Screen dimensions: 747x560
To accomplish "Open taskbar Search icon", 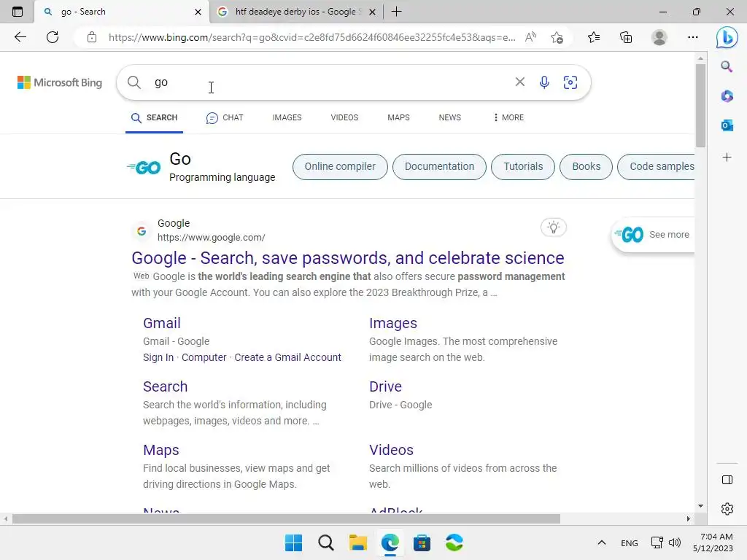I will 326,542.
